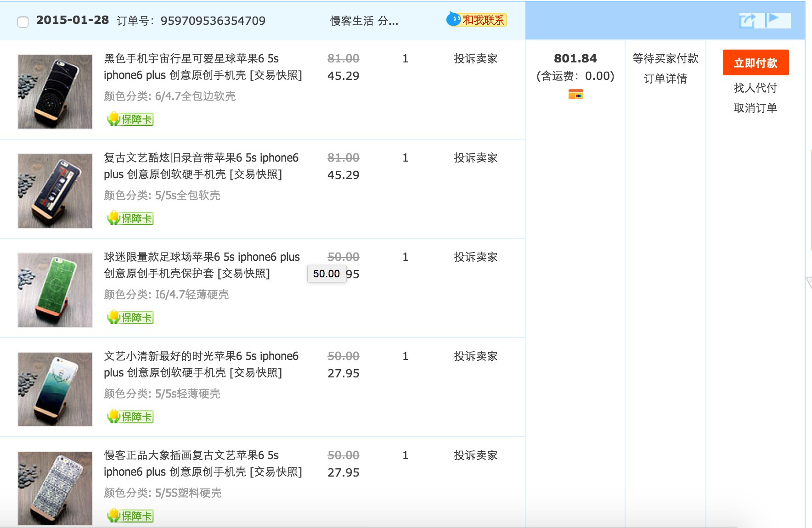Click the share icon in order header
The width and height of the screenshot is (812, 528).
point(747,21)
